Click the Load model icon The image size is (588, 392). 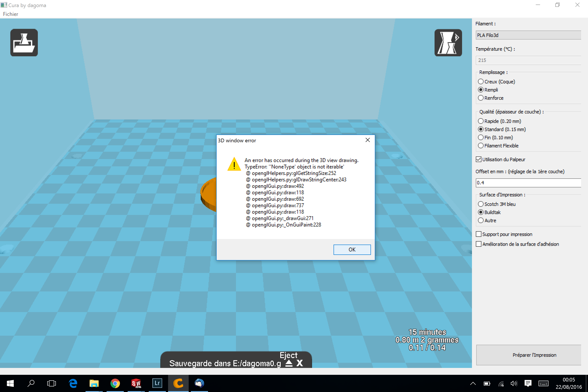coord(24,43)
